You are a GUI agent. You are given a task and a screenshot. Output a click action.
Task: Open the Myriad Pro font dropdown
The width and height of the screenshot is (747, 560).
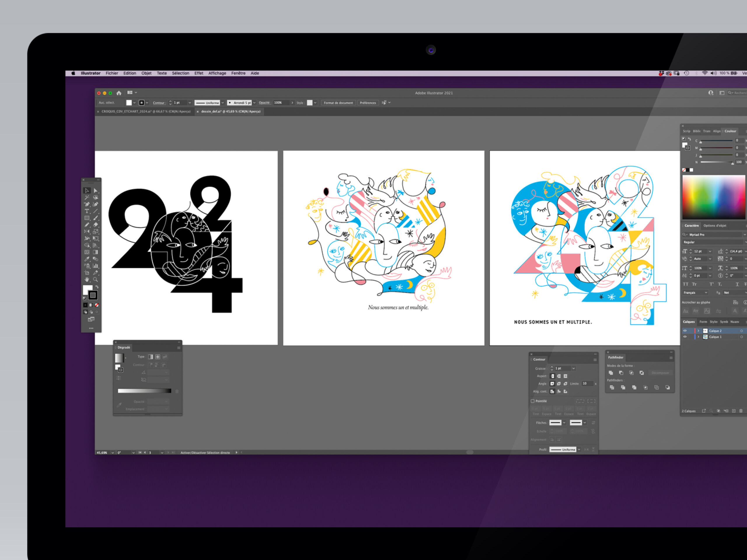pos(744,235)
